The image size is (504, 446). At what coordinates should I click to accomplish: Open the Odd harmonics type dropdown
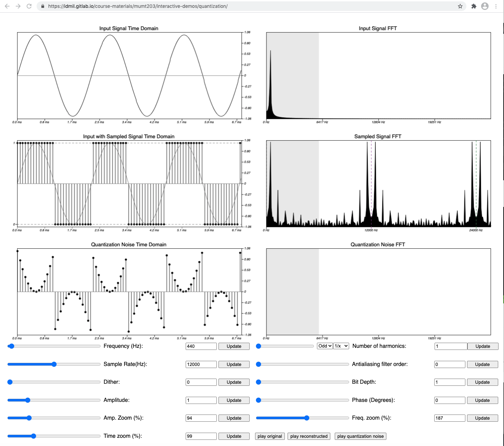pyautogui.click(x=325, y=346)
